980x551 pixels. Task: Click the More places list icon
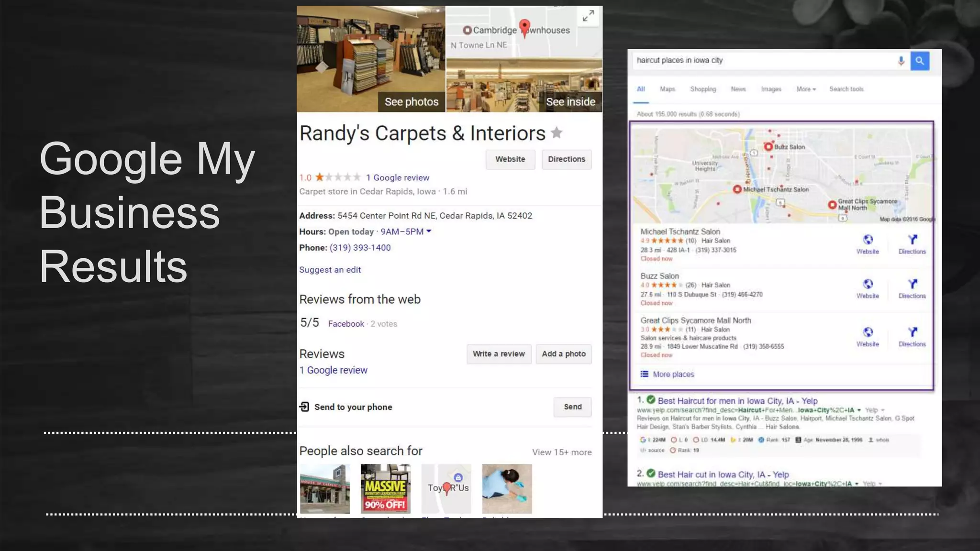tap(645, 374)
